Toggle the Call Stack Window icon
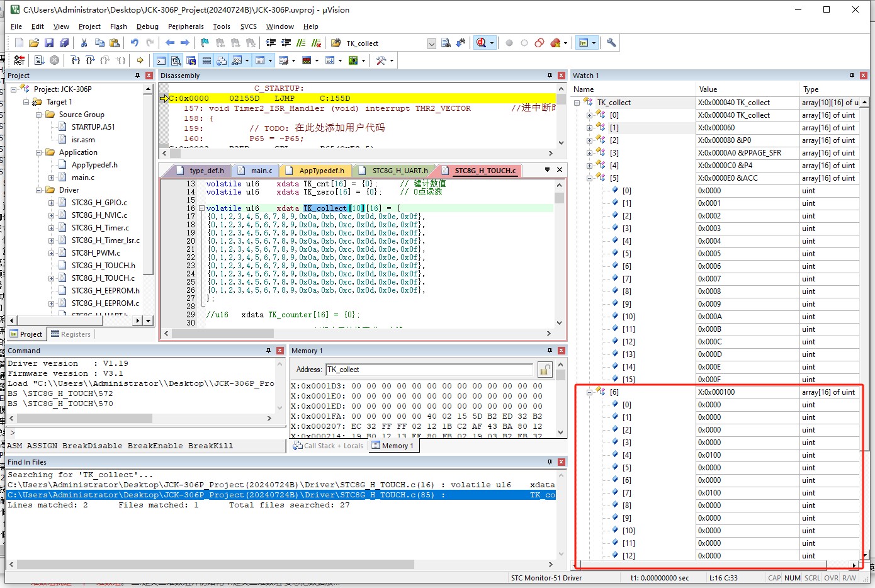875x588 pixels. 222,60
